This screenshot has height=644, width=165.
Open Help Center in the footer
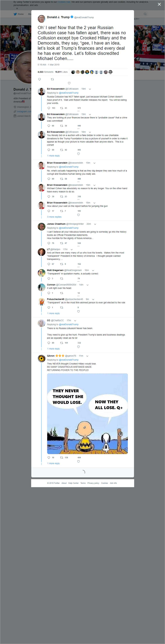[73, 483]
